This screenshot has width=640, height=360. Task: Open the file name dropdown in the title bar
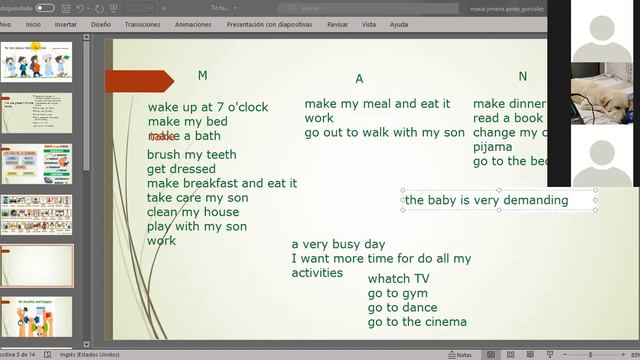(235, 8)
